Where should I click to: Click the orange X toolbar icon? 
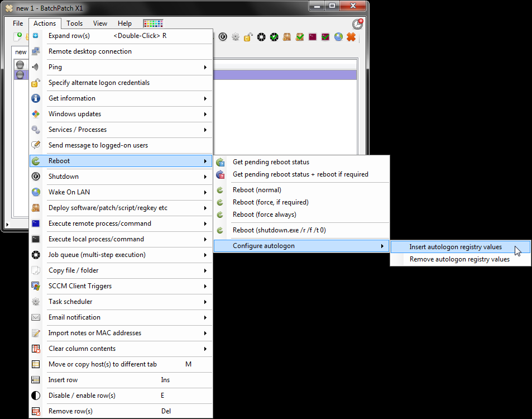[x=351, y=37]
